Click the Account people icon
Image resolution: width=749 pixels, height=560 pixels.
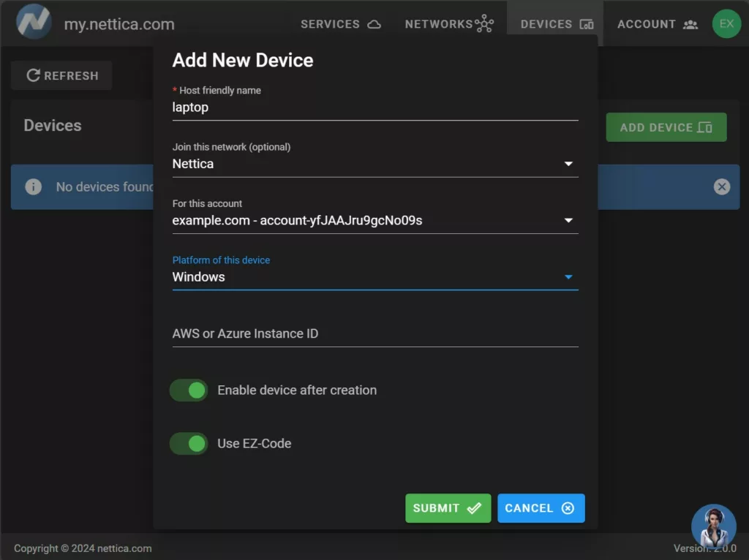[690, 24]
